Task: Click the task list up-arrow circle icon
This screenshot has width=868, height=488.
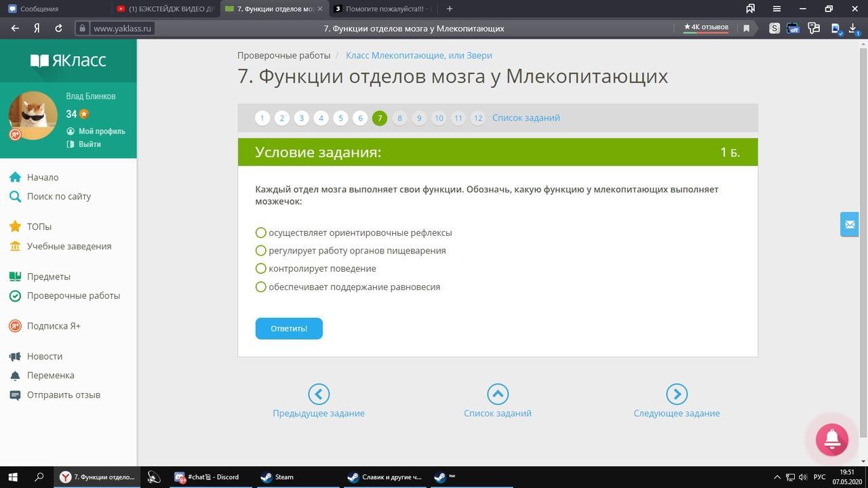Action: pyautogui.click(x=498, y=394)
